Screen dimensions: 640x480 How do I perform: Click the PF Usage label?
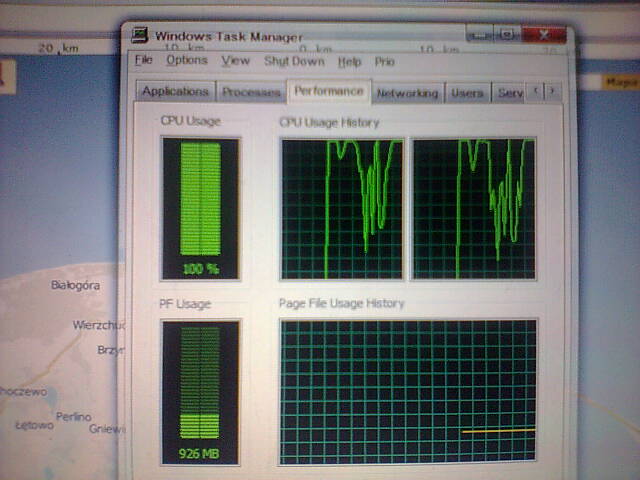(x=185, y=304)
